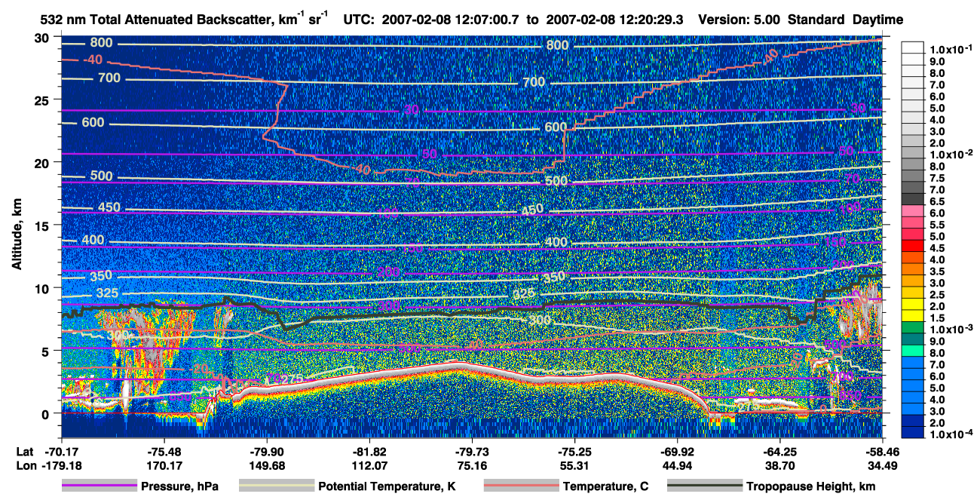This screenshot has height=503, width=980.
Task: Click the Lon row label
Action: point(25,465)
